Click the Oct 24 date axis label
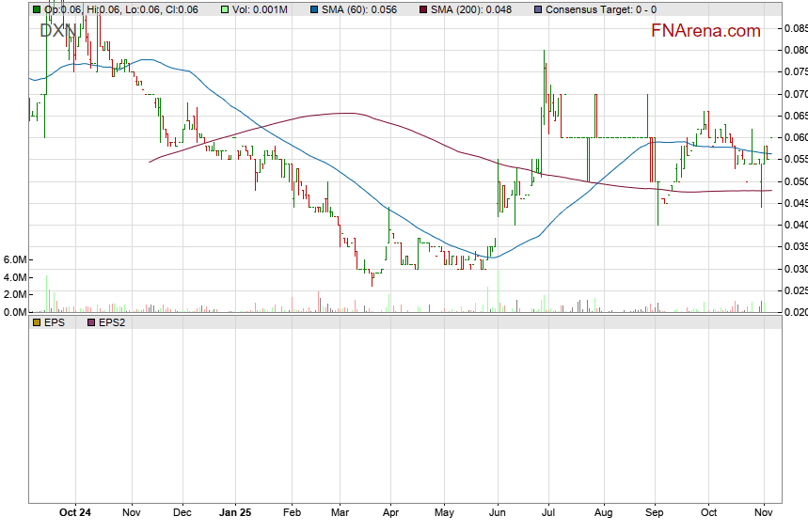808x532 pixels. click(x=74, y=512)
